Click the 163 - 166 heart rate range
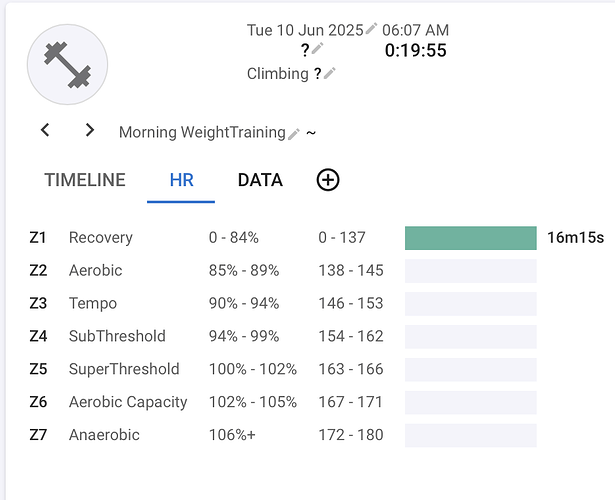Screen dimensions: 615x500 click(x=351, y=369)
